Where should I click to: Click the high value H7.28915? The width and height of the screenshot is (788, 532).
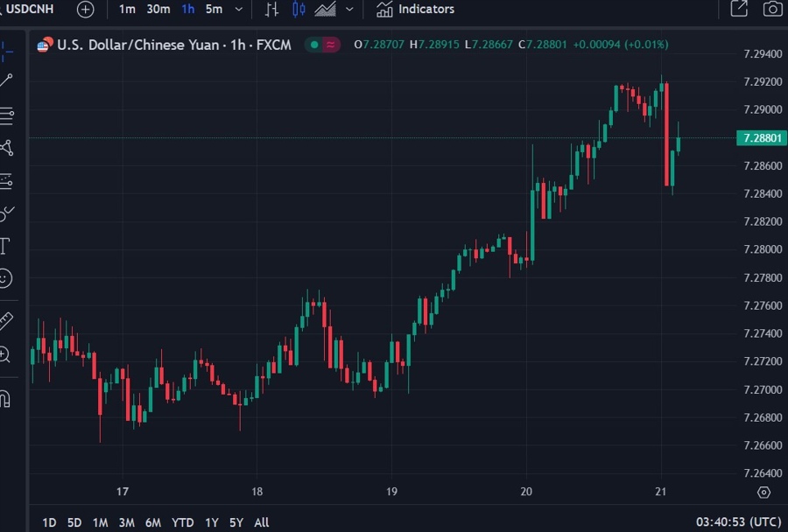click(434, 45)
